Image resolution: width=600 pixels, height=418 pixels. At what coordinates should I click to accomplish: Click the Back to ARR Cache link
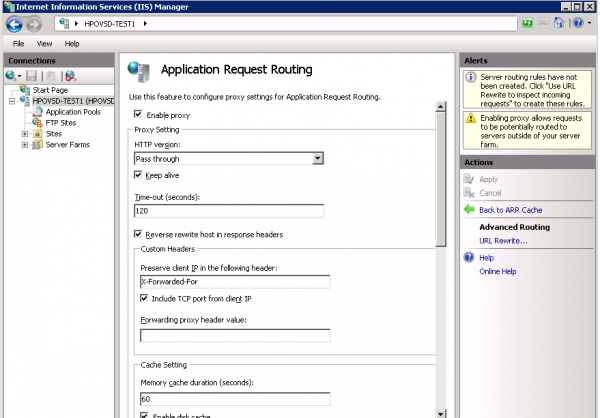(x=510, y=210)
